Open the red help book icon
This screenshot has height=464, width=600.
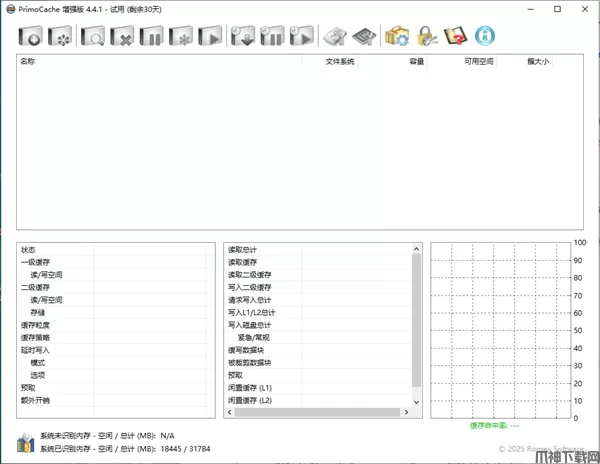click(456, 37)
